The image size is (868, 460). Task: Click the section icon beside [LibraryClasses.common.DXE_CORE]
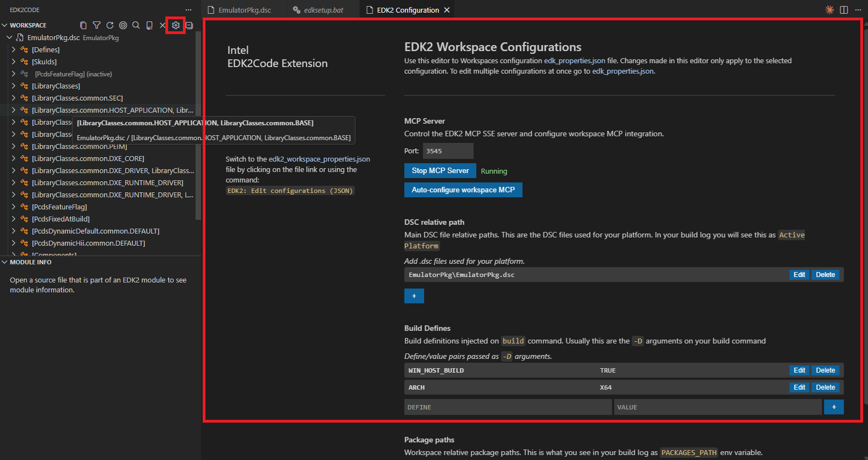tap(24, 158)
